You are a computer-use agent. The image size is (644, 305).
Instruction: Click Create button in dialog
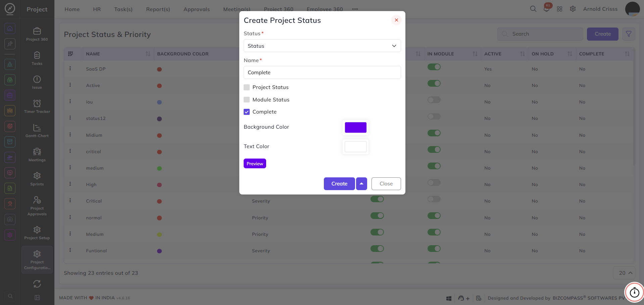coord(339,184)
